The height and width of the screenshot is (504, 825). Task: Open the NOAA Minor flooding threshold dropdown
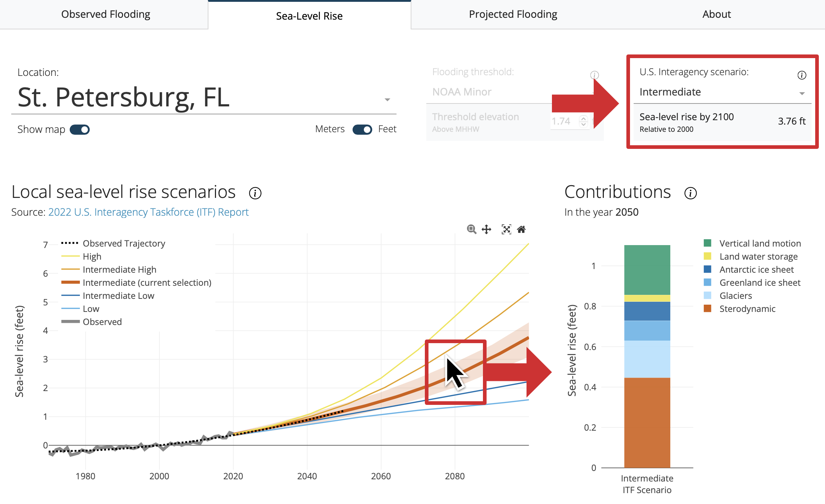tap(508, 92)
